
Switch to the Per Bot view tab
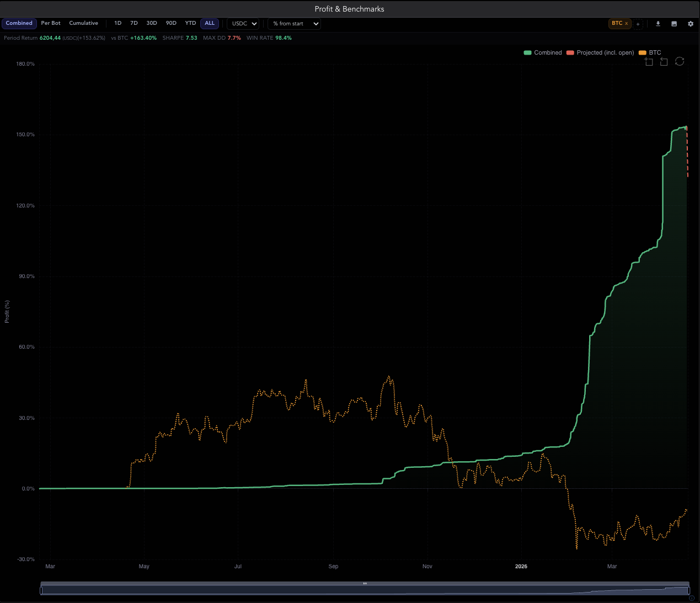coord(51,23)
